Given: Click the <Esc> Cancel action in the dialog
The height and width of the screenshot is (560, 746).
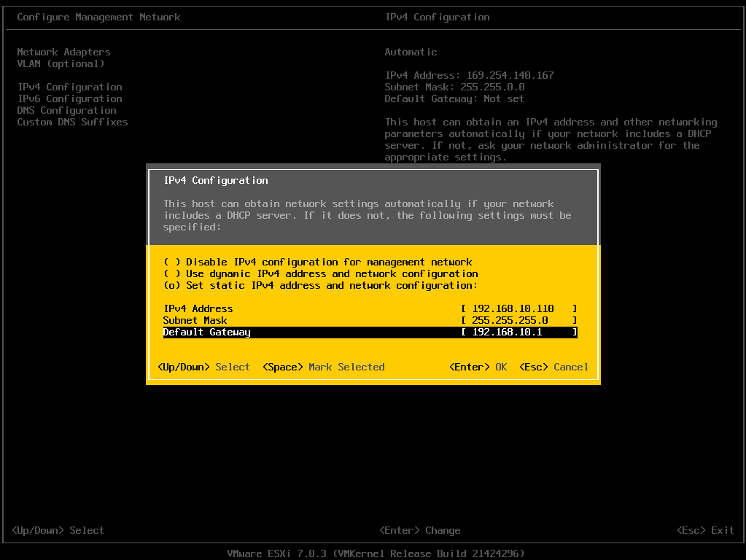Looking at the screenshot, I should pyautogui.click(x=553, y=367).
